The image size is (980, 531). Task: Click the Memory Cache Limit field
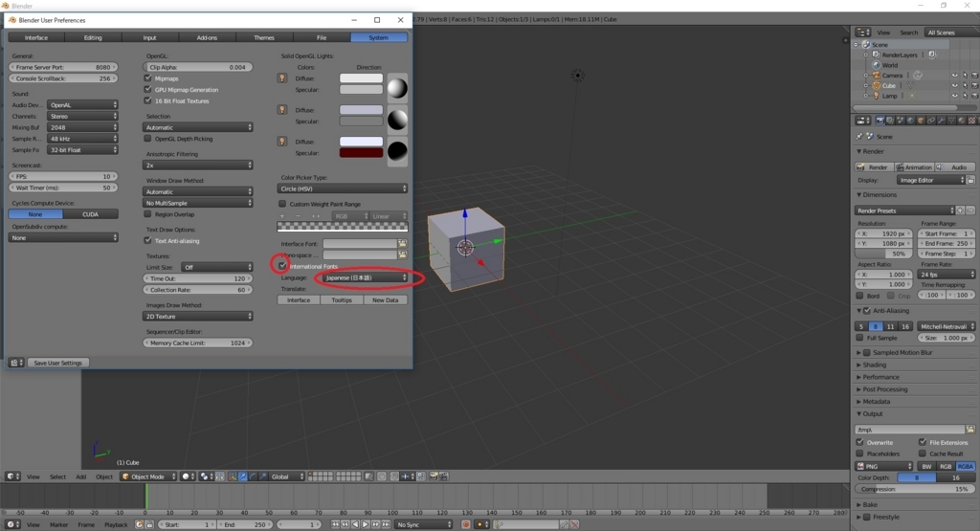[197, 343]
